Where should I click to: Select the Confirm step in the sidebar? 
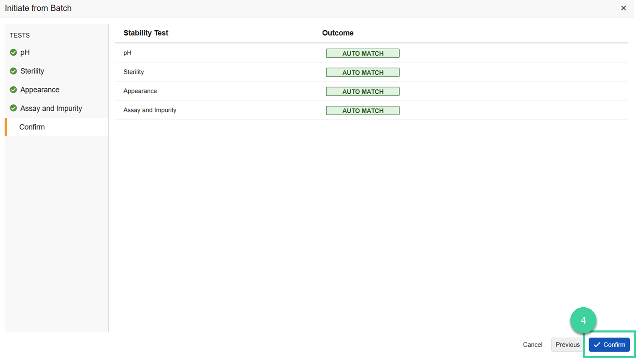coord(32,127)
